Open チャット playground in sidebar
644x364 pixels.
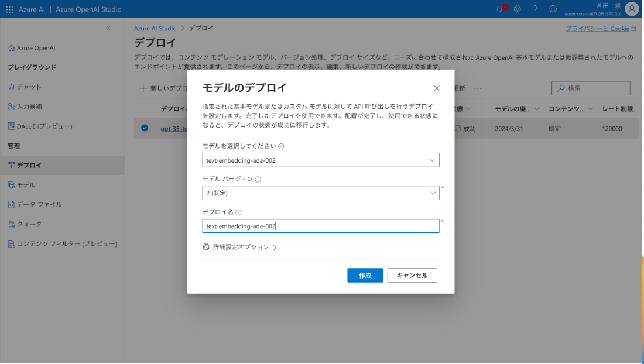[25, 87]
